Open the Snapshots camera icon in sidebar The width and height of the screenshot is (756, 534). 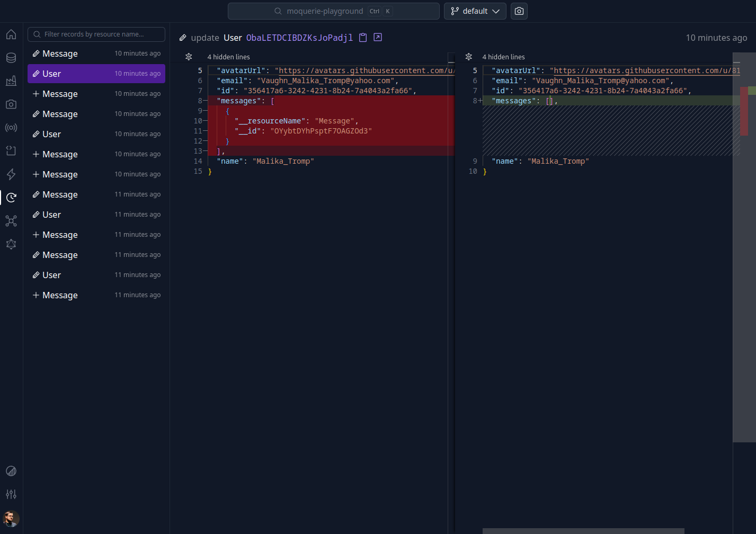click(11, 104)
